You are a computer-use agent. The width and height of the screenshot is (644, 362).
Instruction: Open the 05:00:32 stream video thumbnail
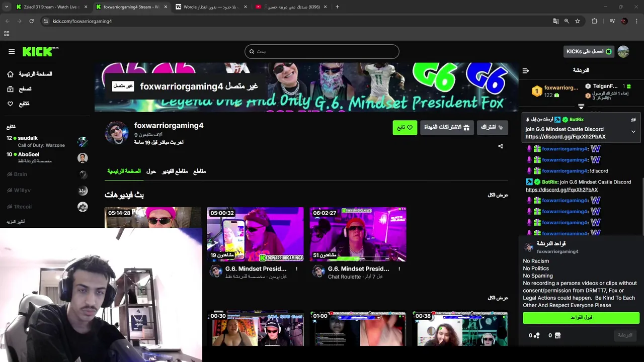coord(255,234)
